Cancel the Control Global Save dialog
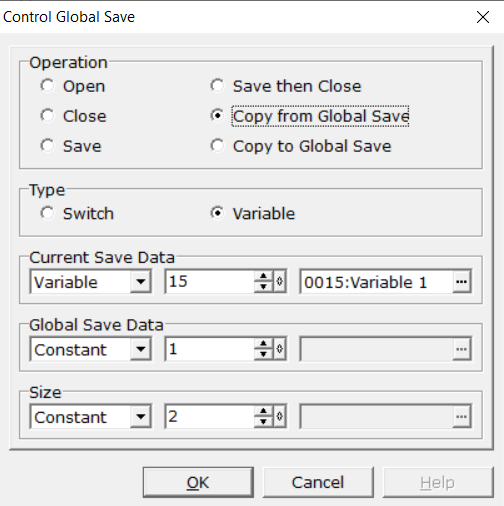This screenshot has height=506, width=504. [318, 482]
